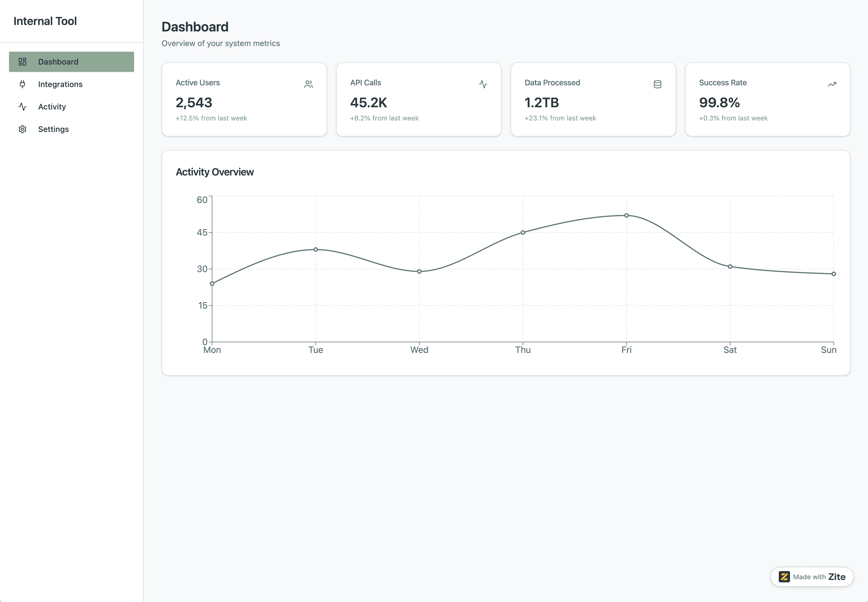Click the Friday data point on chart

click(626, 215)
